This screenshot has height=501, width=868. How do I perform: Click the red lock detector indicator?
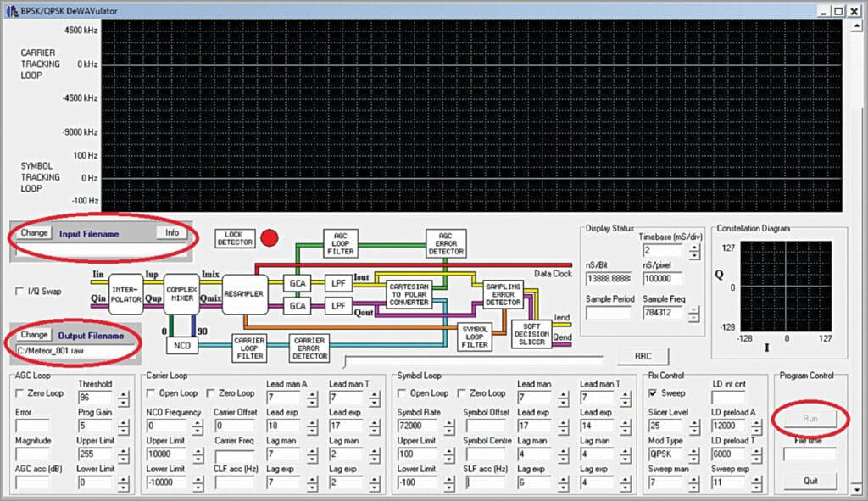[x=270, y=238]
